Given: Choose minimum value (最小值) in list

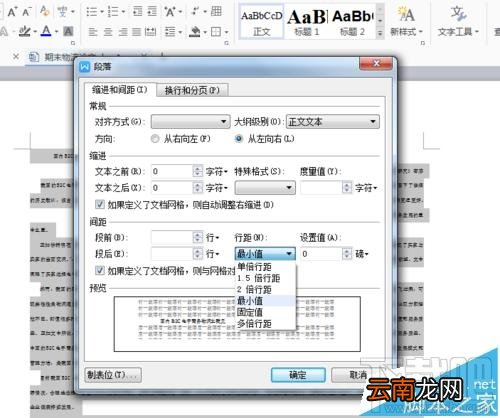Looking at the screenshot, I should [x=265, y=301].
